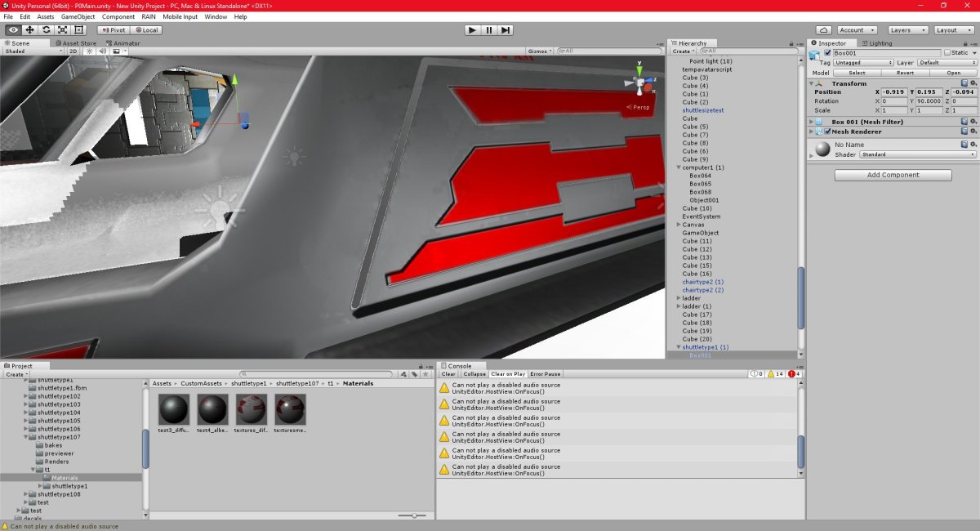Switch to the Lighting tab
The height and width of the screenshot is (531, 980).
[877, 42]
